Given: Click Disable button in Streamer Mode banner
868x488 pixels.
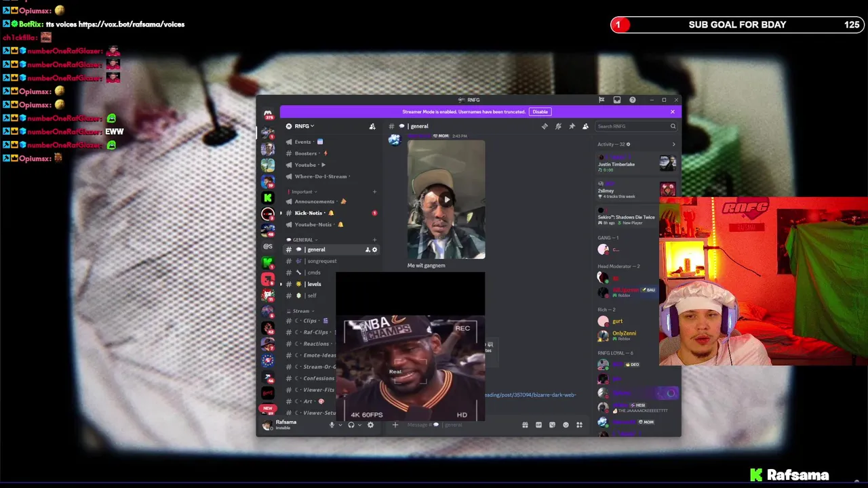Looking at the screenshot, I should tap(540, 112).
